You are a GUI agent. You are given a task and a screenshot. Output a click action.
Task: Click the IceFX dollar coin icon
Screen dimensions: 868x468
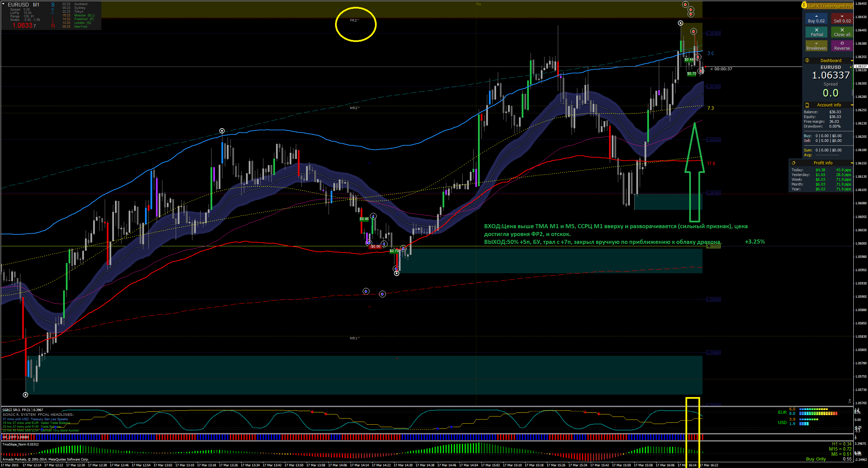(x=805, y=5)
